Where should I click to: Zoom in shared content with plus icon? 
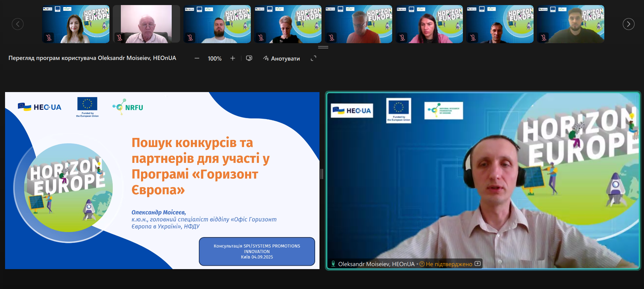click(x=233, y=58)
